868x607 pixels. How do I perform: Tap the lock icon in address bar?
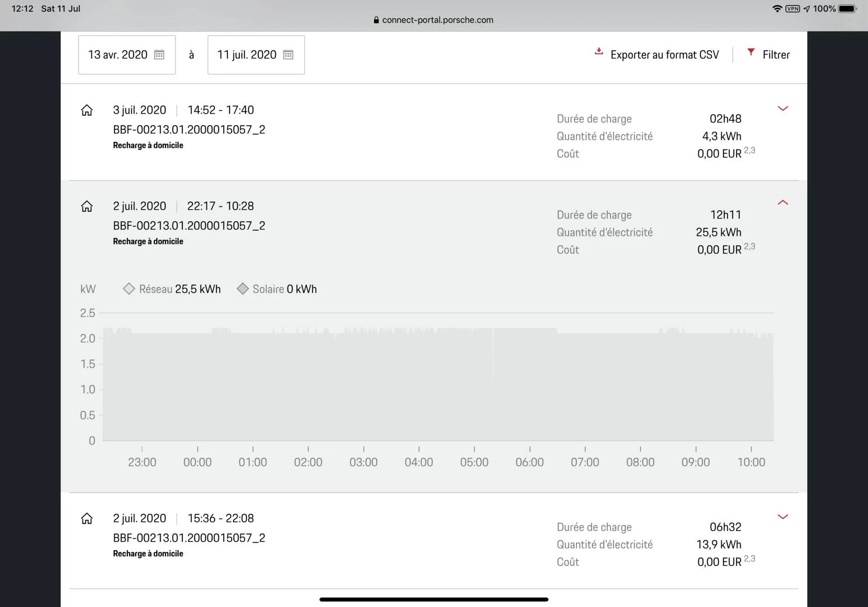[x=376, y=20]
